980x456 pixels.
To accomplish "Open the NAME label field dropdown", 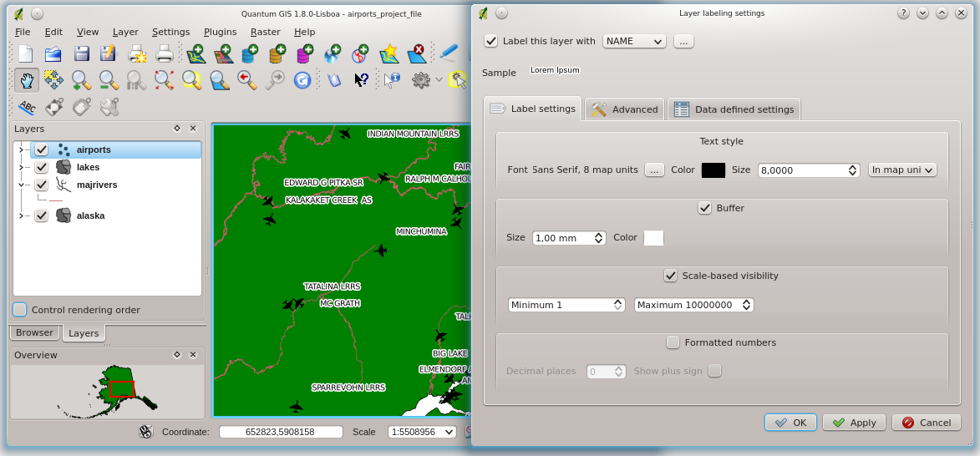I will (634, 41).
